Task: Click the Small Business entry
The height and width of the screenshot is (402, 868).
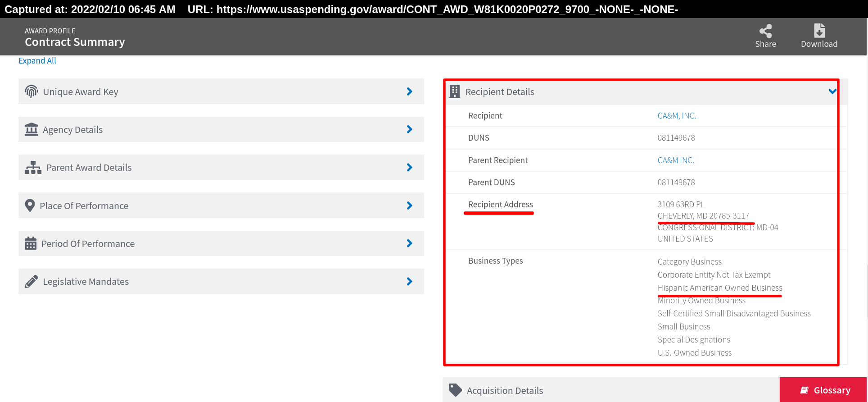Action: point(684,327)
